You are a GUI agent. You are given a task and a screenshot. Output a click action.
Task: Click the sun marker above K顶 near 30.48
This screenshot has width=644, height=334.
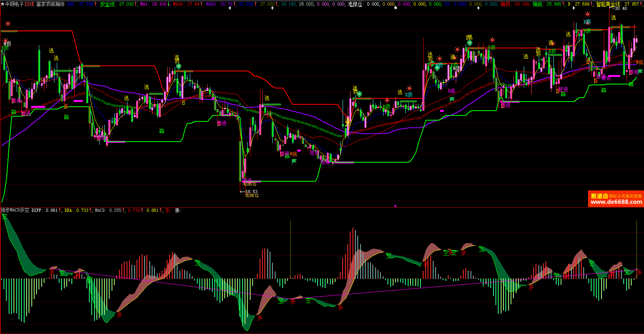coord(588,15)
